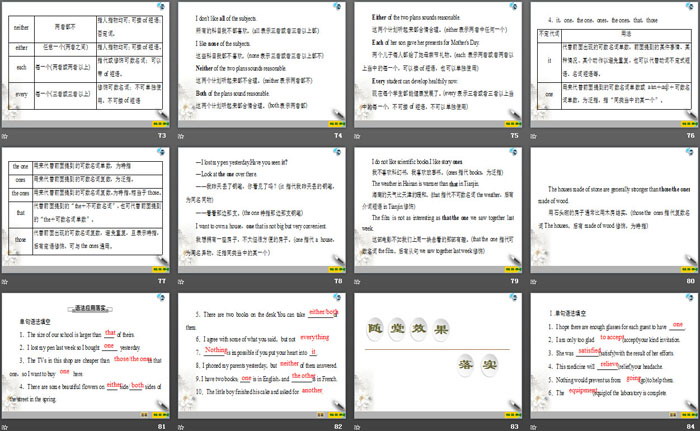Click the slide number label 77
Screen dimensions: 700x431
[x=162, y=281]
